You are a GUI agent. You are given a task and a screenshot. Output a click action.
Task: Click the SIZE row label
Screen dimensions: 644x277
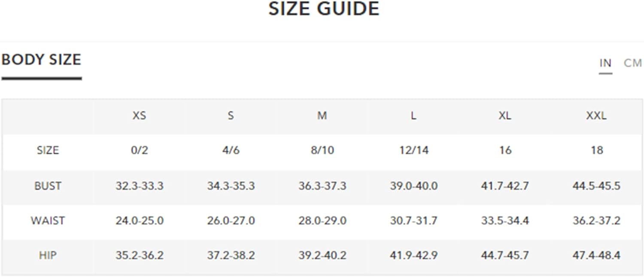(48, 150)
